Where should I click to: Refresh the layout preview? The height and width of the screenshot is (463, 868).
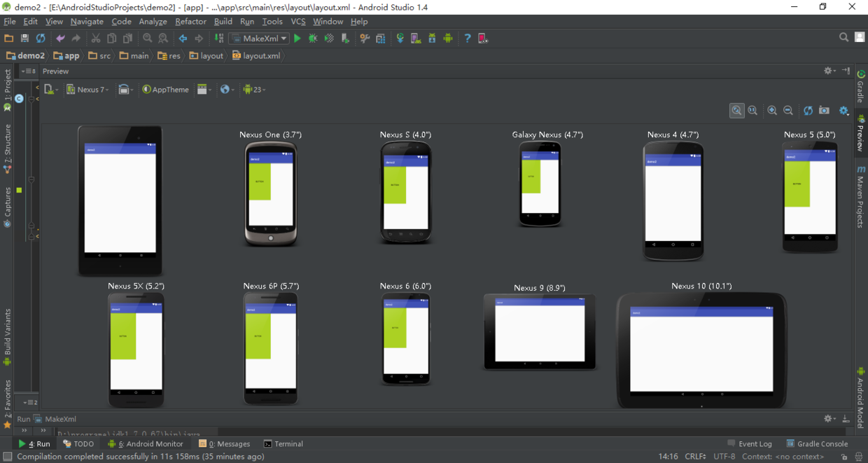pos(808,111)
